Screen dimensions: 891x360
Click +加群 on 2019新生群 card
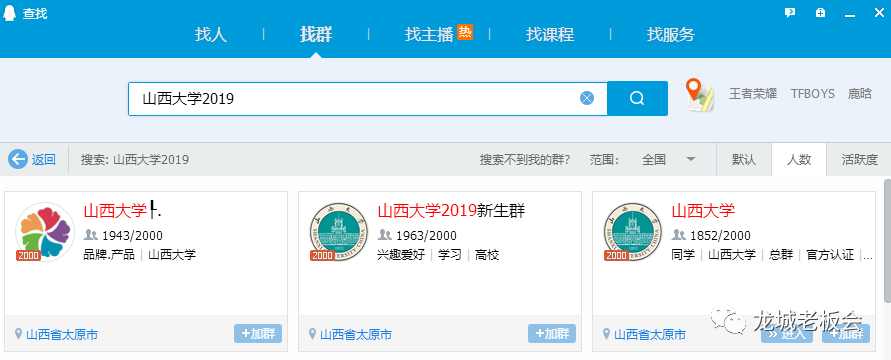click(552, 334)
